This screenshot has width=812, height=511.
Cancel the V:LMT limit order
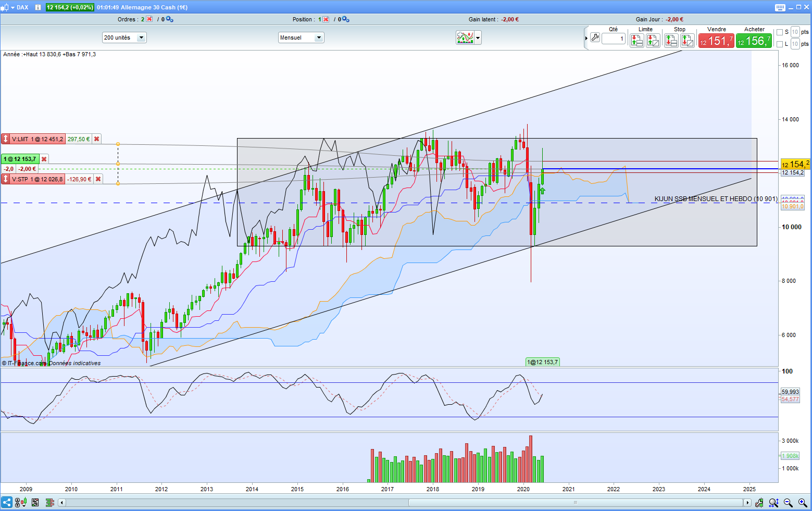coord(97,139)
